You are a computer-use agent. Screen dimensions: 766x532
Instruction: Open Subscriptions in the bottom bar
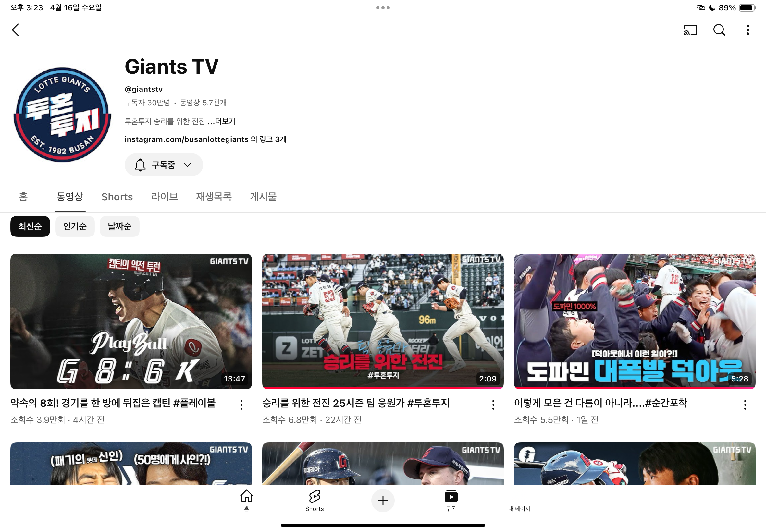(451, 500)
